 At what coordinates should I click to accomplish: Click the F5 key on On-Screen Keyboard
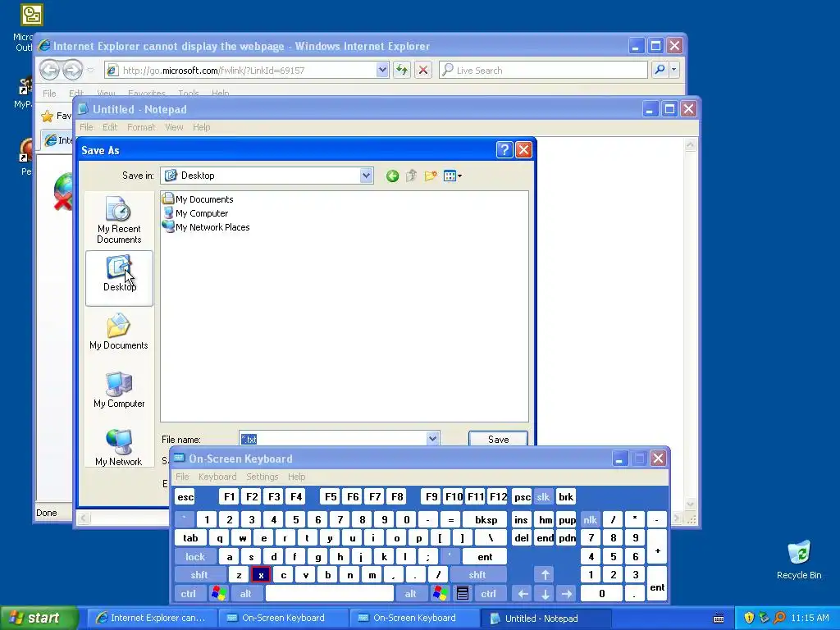pyautogui.click(x=331, y=496)
